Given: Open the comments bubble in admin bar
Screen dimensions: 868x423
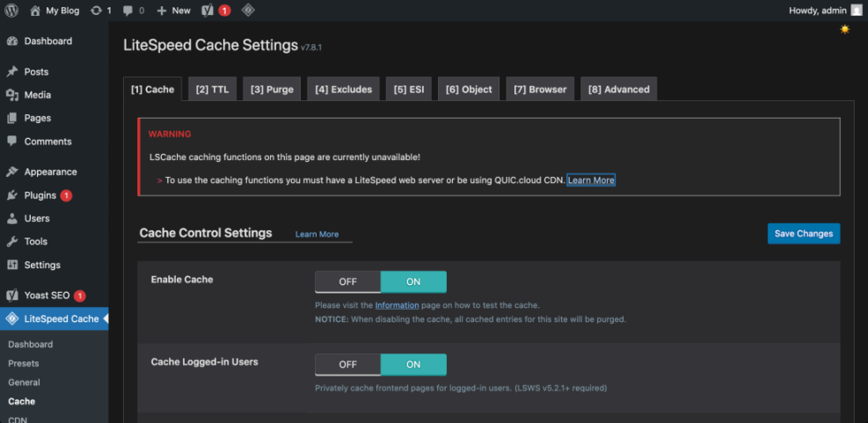Looking at the screenshot, I should click(128, 11).
